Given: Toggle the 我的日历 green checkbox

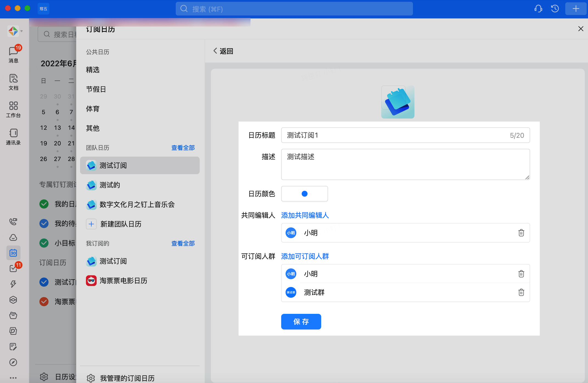Looking at the screenshot, I should (44, 204).
